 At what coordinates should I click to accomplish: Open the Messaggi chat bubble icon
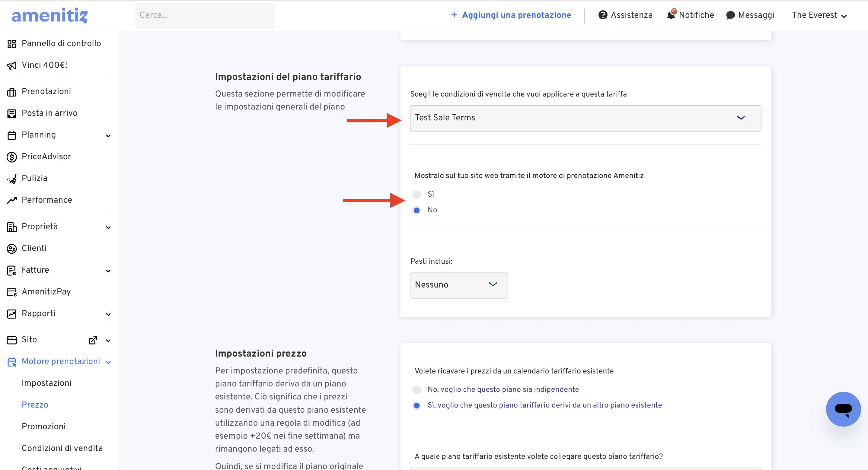pos(730,15)
